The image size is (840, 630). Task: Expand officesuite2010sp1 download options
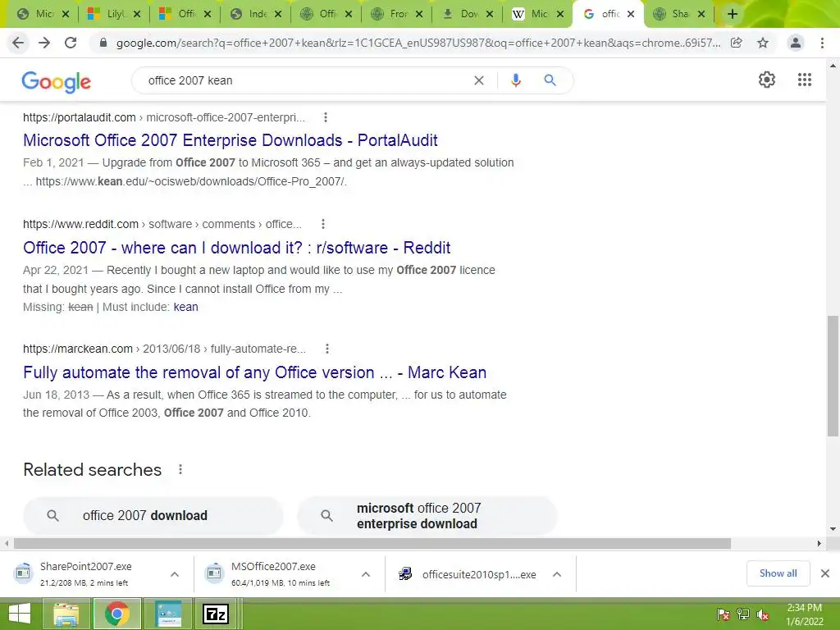(x=557, y=574)
